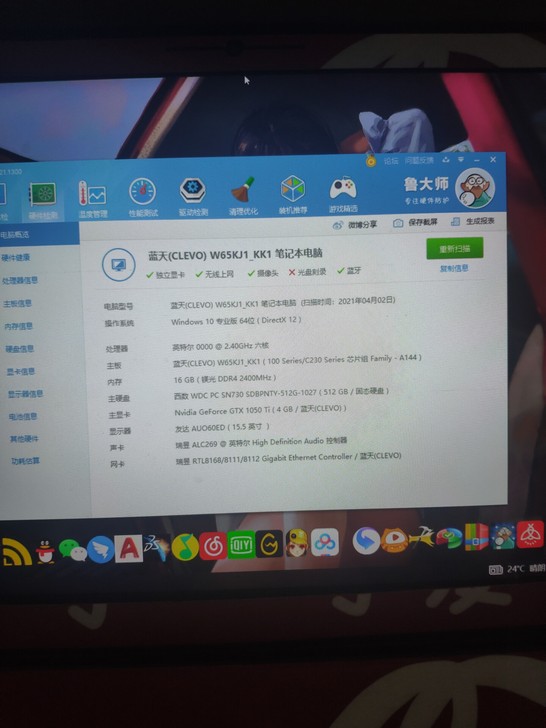Image resolution: width=546 pixels, height=728 pixels.
Task: Open blue arrow circle dock icon
Action: (x=366, y=540)
